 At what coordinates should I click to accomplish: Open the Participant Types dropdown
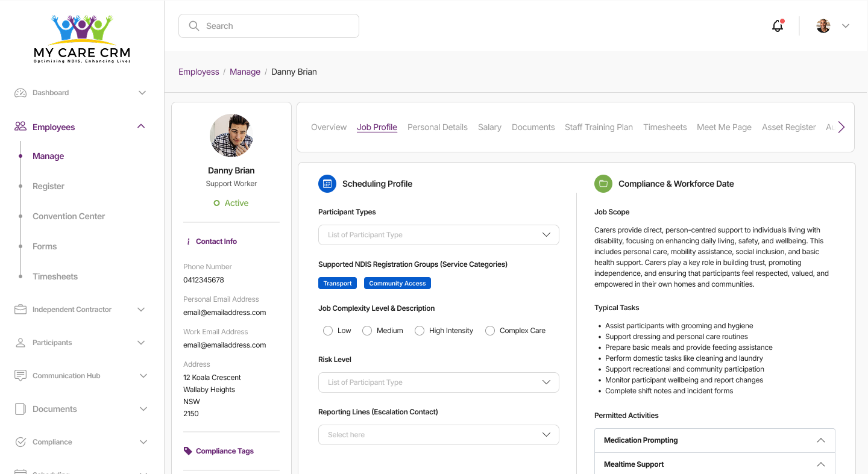(x=439, y=235)
